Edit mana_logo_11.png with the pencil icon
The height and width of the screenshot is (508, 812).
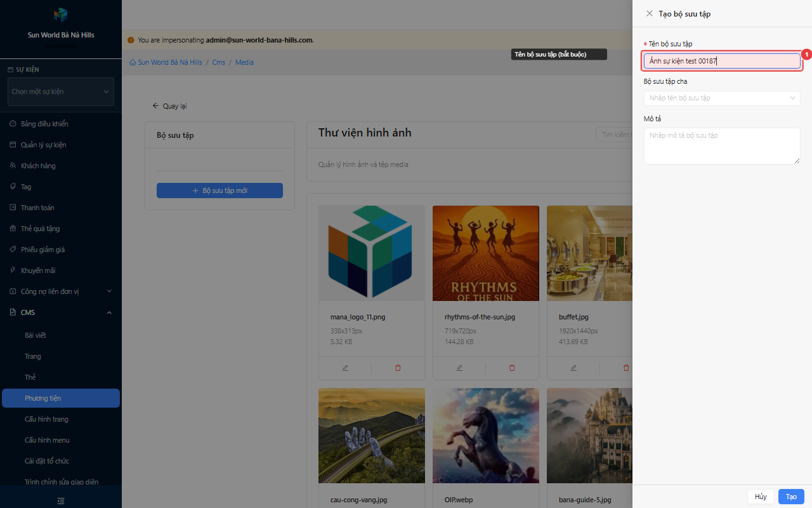tap(345, 368)
